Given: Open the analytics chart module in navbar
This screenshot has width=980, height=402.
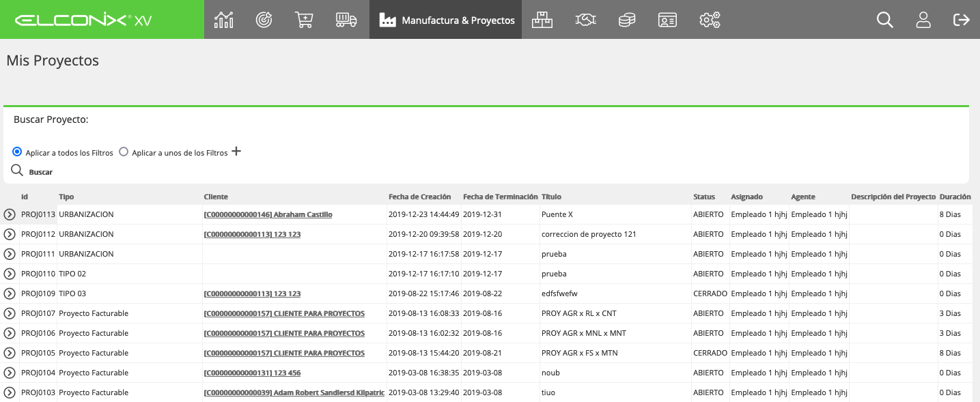Looking at the screenshot, I should click(223, 20).
